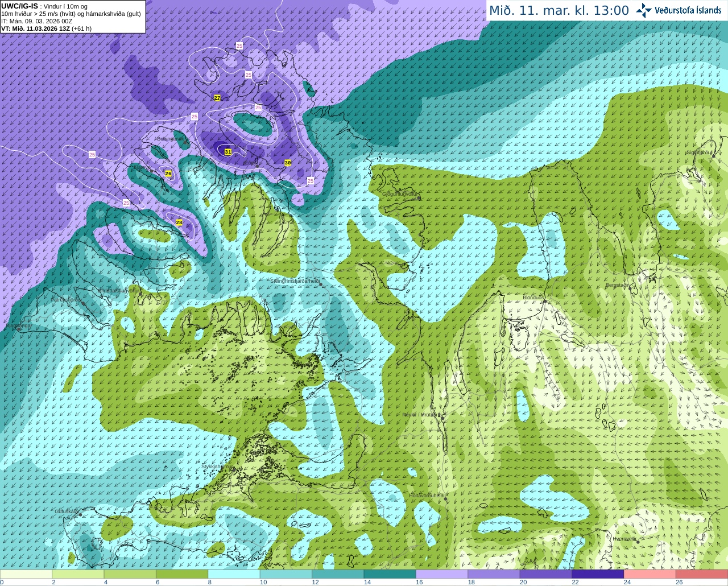This screenshot has height=586, width=728.
Task: Click the legend scale number 8
Action: click(x=209, y=582)
